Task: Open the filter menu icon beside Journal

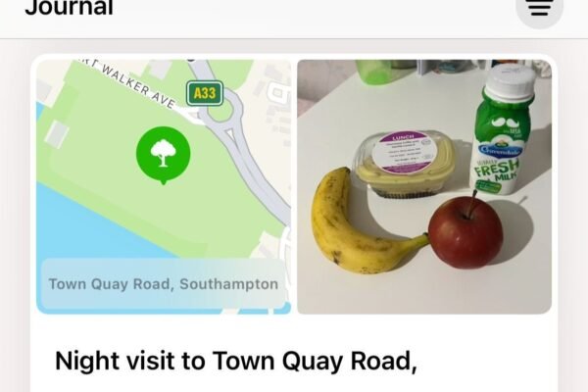Action: (539, 8)
